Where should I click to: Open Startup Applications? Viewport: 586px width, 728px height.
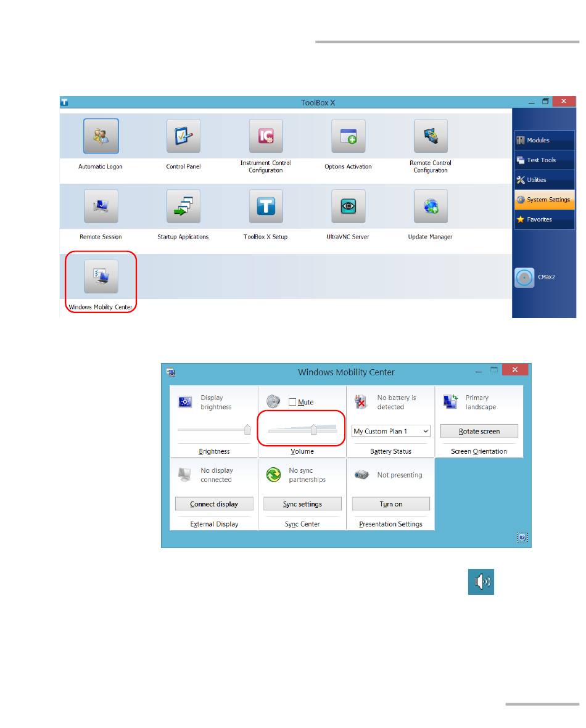[183, 206]
